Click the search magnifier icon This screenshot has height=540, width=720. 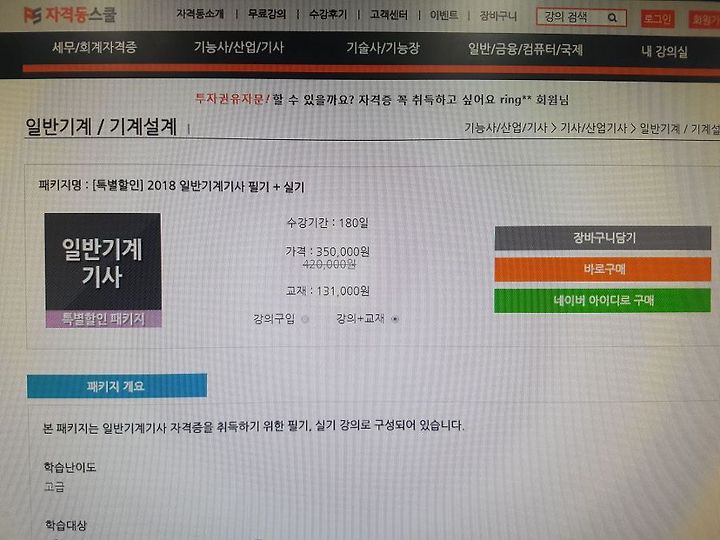pos(612,18)
